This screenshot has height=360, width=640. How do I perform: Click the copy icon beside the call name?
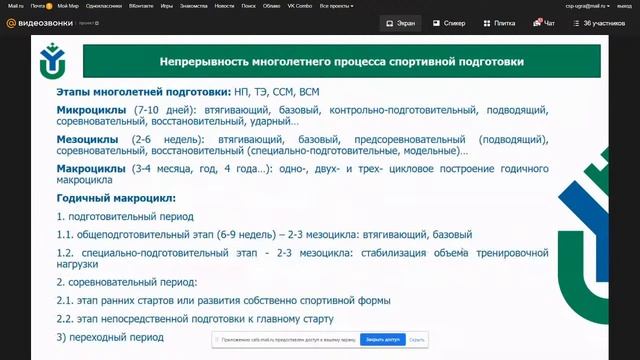97,23
